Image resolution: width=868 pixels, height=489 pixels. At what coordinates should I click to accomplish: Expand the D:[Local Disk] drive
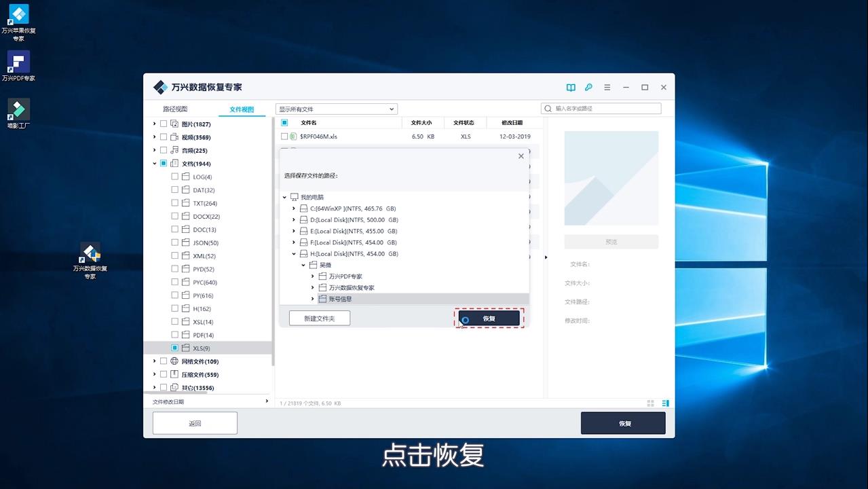(294, 220)
